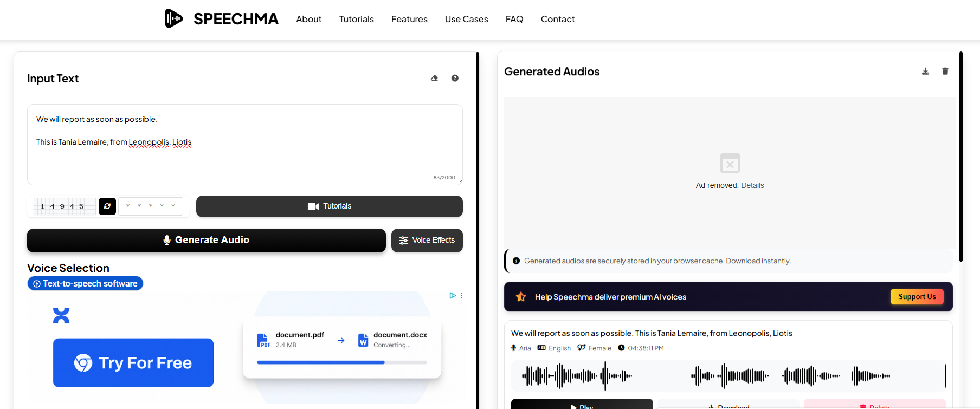Open ad options three-dot menu
This screenshot has height=409, width=980.
click(x=462, y=296)
